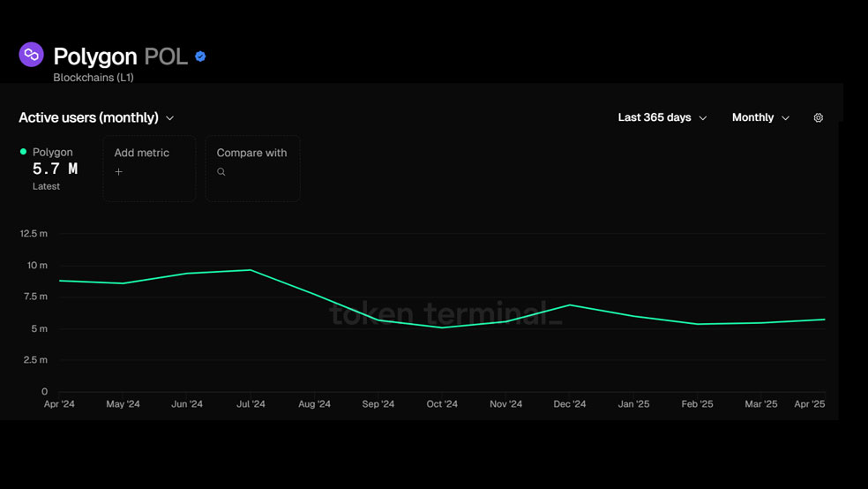
Task: Click the Blockchains (L1) category link
Action: coord(94,78)
